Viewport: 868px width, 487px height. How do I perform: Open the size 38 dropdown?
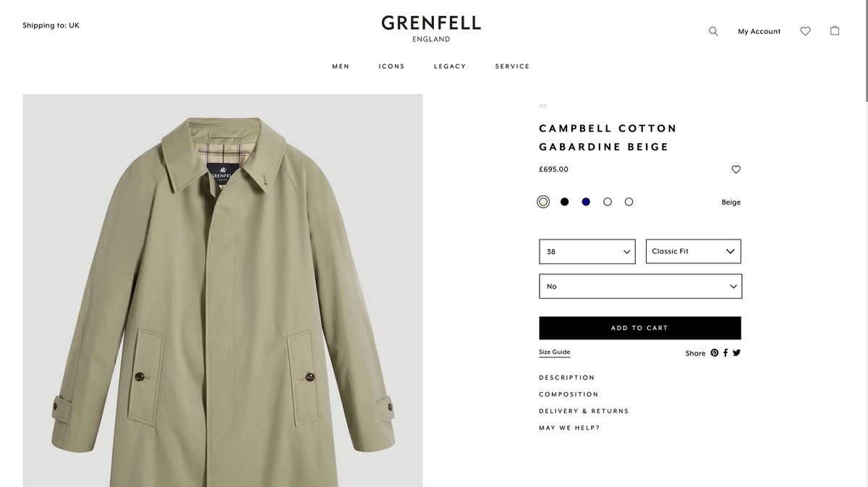point(587,252)
